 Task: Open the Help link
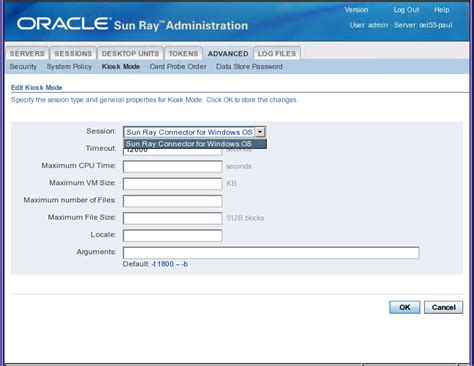(442, 10)
